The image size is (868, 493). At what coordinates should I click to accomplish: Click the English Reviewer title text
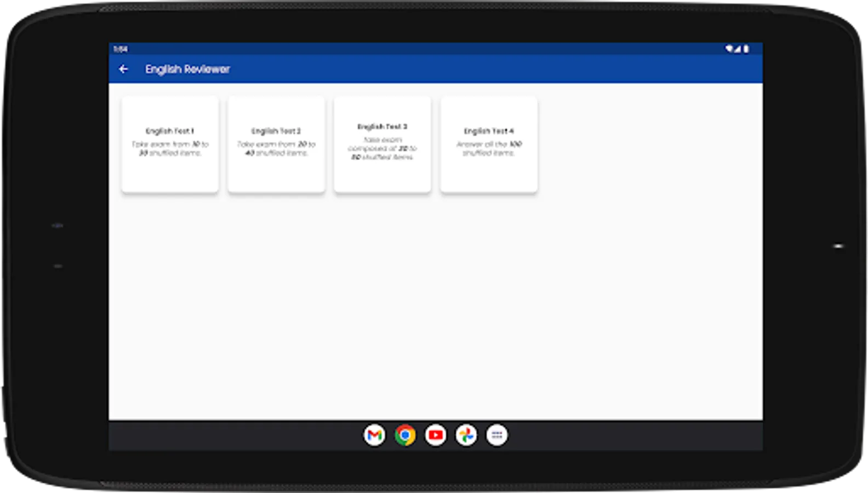[187, 69]
